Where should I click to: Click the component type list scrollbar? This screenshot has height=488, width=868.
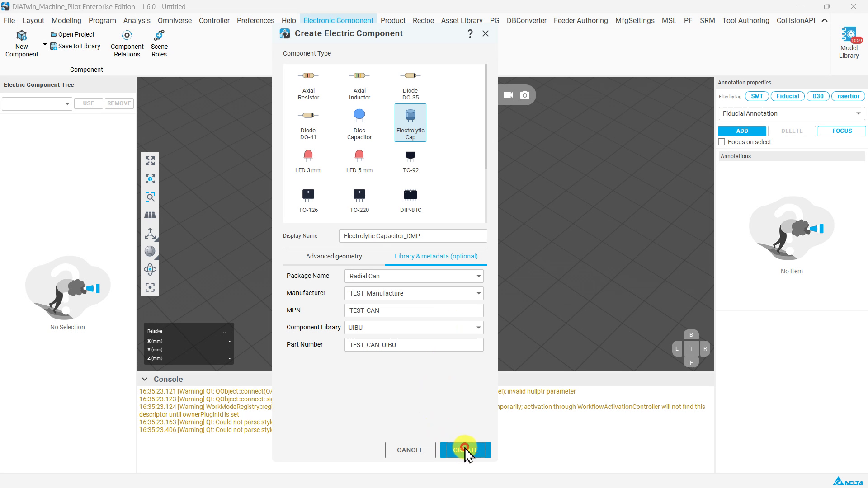(x=486, y=117)
